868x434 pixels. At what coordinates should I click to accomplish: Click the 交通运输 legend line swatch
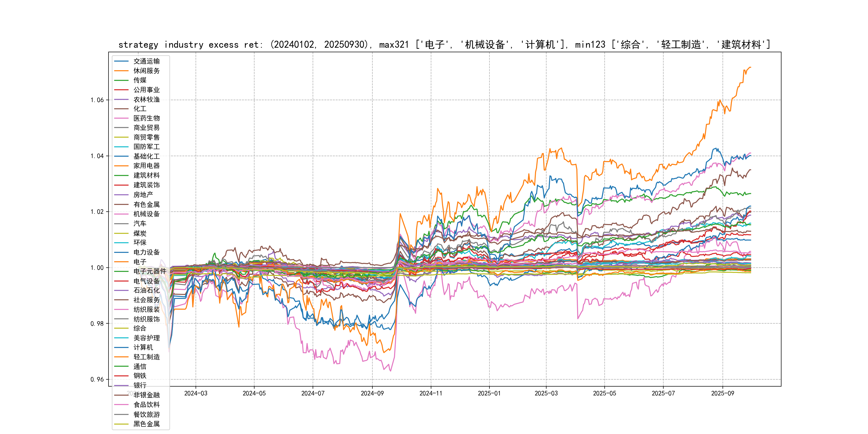(121, 61)
